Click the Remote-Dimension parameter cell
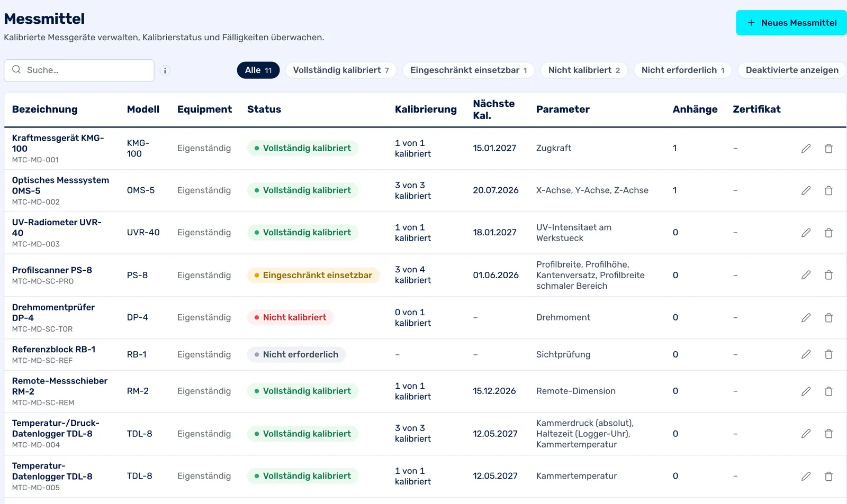The width and height of the screenshot is (847, 504). (x=576, y=391)
